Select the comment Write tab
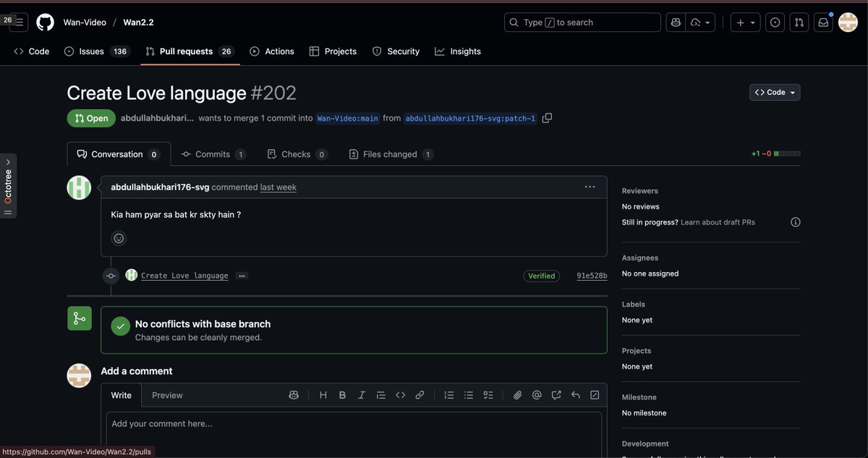868x458 pixels. [x=122, y=395]
